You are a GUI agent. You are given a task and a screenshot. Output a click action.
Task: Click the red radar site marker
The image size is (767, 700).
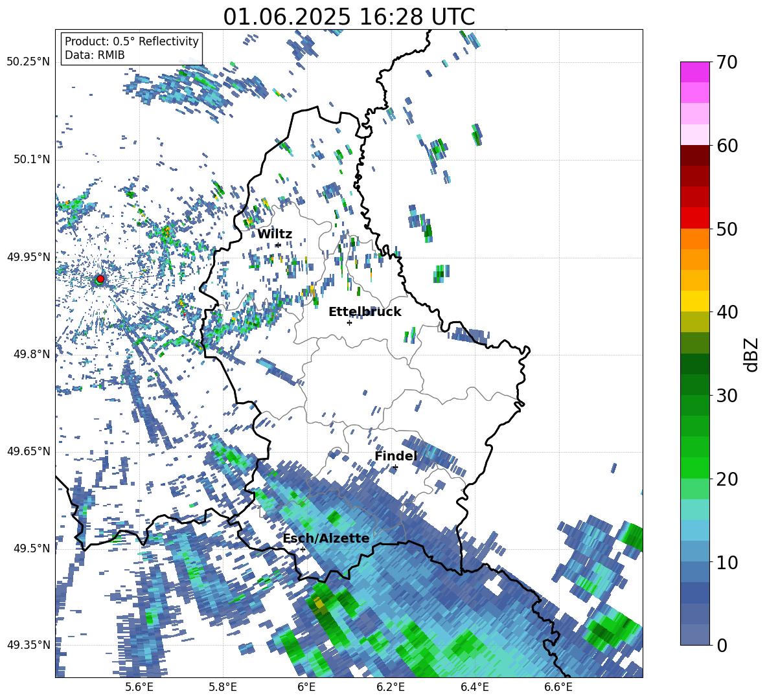100,279
